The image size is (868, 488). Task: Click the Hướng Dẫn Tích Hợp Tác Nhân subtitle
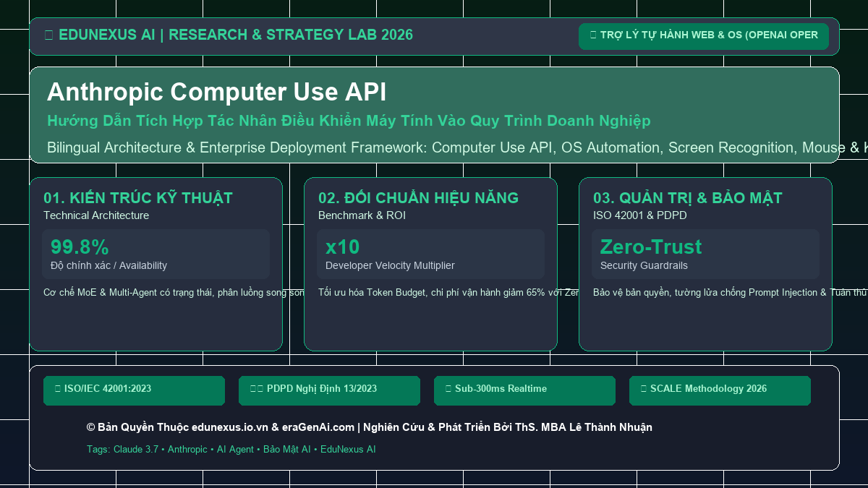tap(349, 121)
